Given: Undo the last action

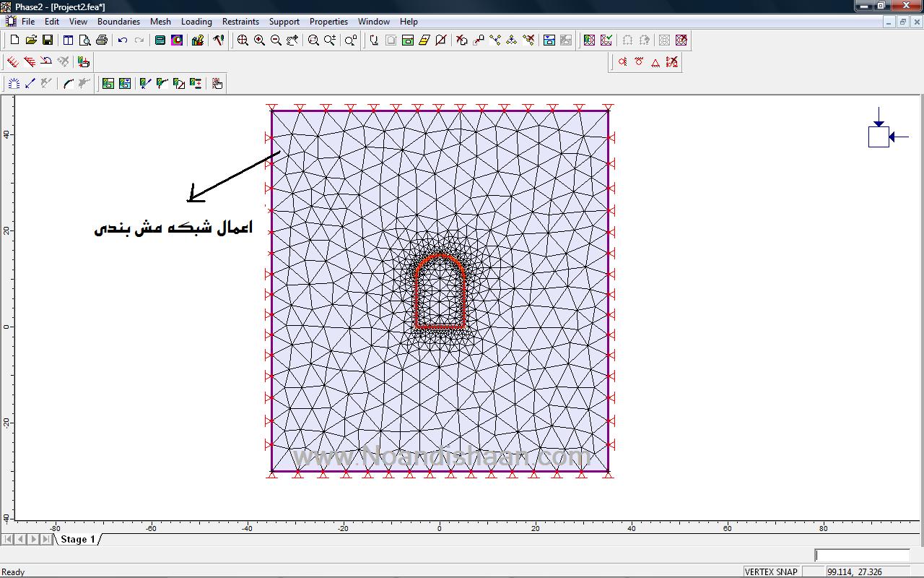Looking at the screenshot, I should click(x=123, y=40).
